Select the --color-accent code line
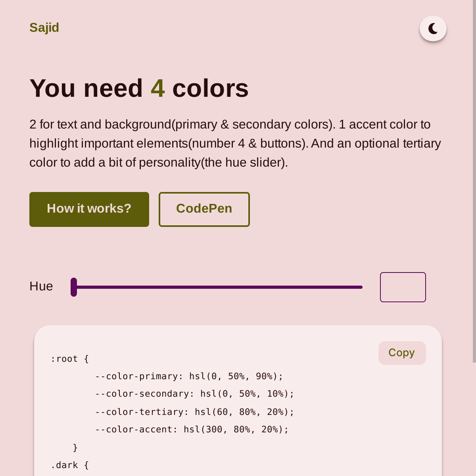This screenshot has height=476, width=476. click(192, 430)
